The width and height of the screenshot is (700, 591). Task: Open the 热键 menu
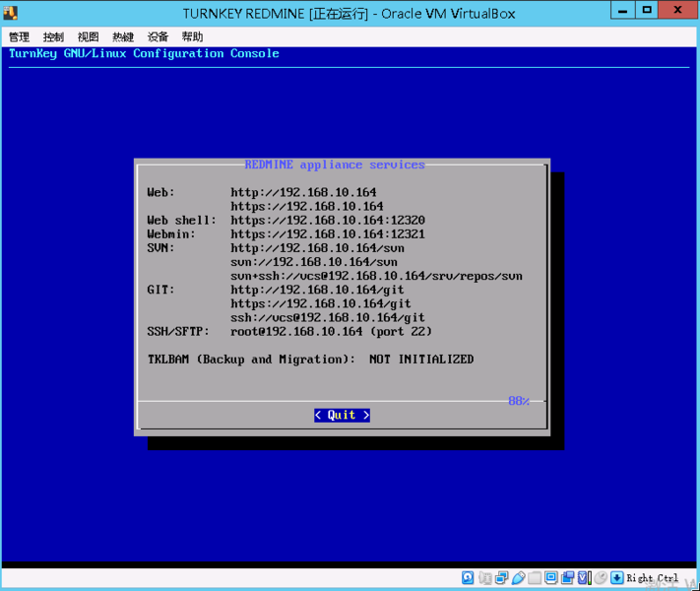pyautogui.click(x=123, y=37)
